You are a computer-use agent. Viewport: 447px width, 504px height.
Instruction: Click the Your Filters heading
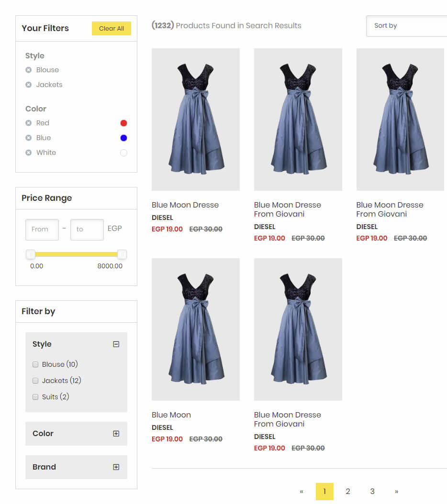[45, 28]
